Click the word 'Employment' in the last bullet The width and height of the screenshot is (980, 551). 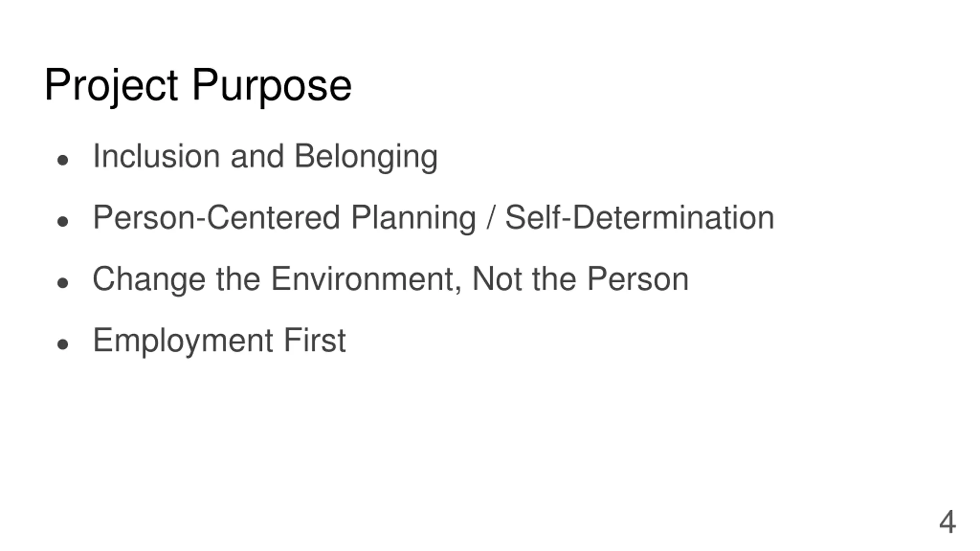point(183,341)
